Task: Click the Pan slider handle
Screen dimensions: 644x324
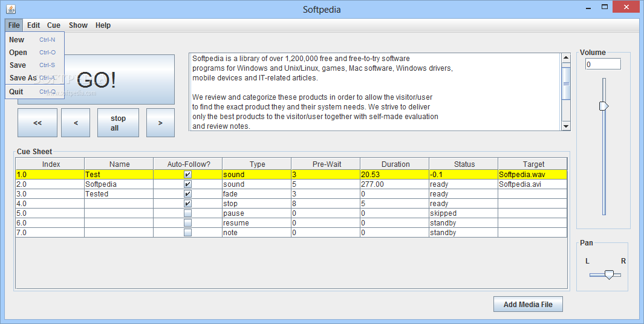Action: 609,274
